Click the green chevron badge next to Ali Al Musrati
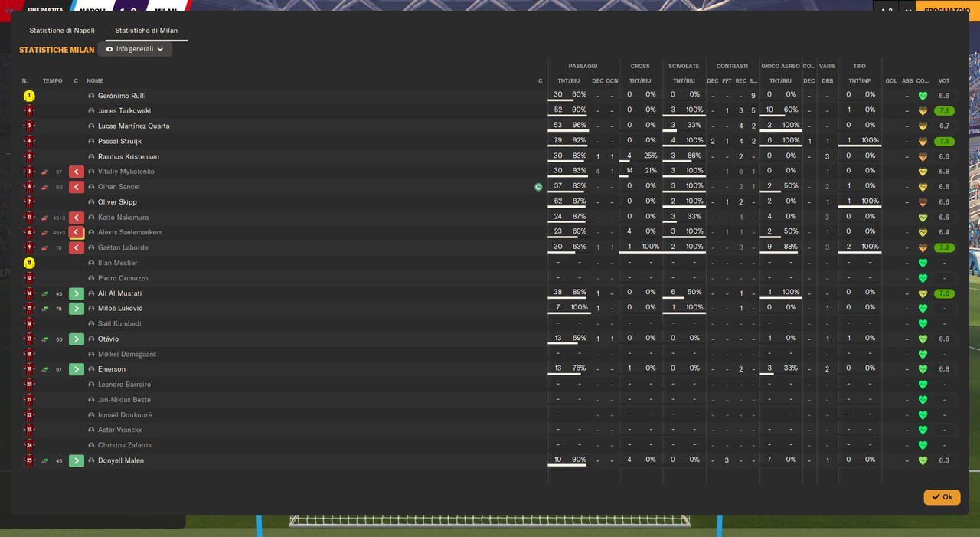Viewport: 980px width, 537px height. tap(77, 293)
